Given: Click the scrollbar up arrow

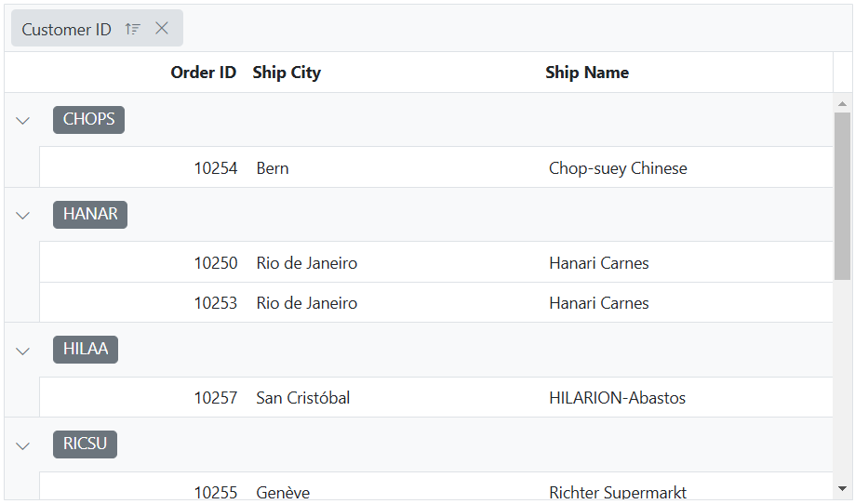Looking at the screenshot, I should point(843,103).
